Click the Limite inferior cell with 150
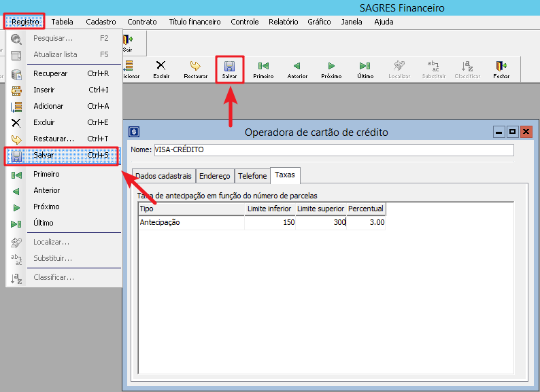The width and height of the screenshot is (540, 392). click(270, 222)
